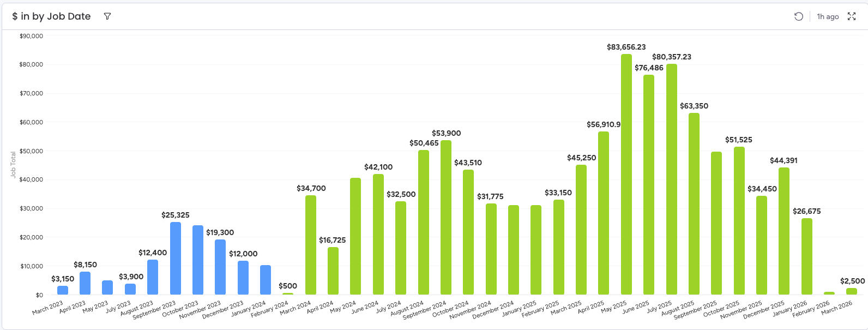Select the August 2025 bar at $63,350
The image size is (868, 330).
click(694, 205)
